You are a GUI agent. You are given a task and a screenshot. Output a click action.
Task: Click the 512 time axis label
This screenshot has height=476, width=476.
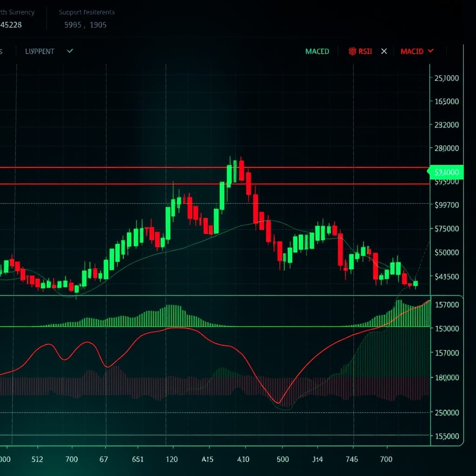coord(37,459)
